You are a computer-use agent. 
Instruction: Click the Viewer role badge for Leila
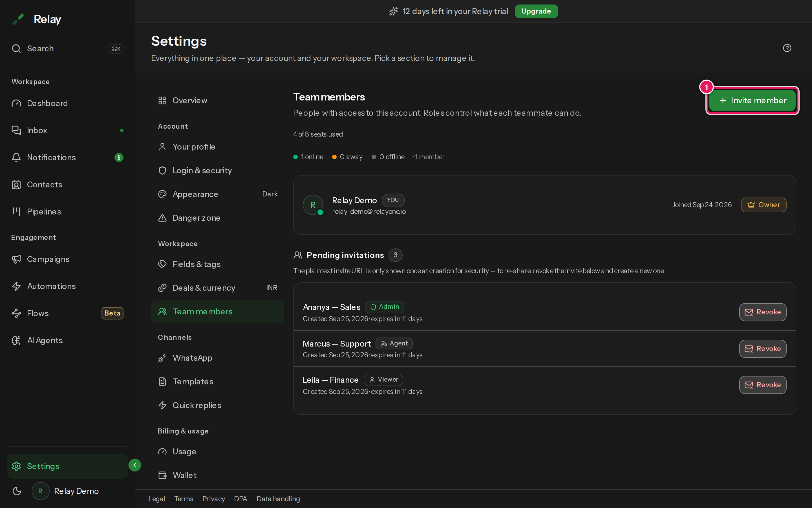pos(383,380)
